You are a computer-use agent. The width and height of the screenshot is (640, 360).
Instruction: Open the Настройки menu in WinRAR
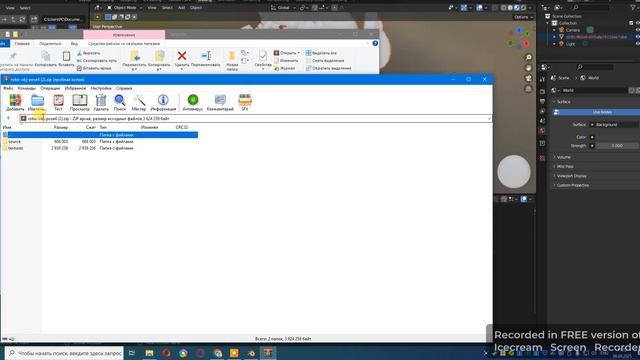[101, 88]
